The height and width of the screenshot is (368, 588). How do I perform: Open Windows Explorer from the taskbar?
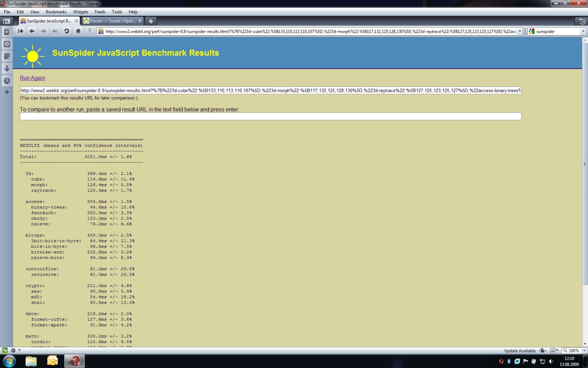31,361
